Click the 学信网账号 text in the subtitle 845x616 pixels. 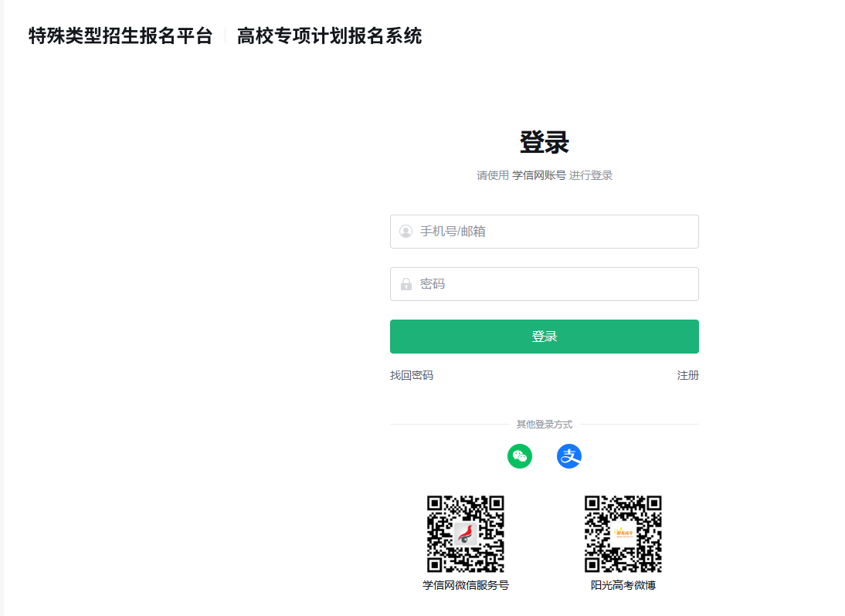(x=539, y=175)
